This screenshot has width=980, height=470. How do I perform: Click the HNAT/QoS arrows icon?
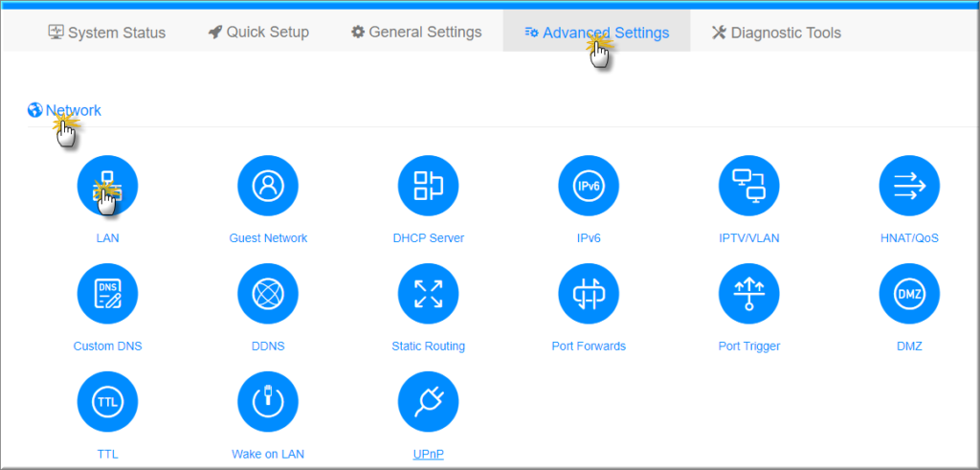click(909, 186)
